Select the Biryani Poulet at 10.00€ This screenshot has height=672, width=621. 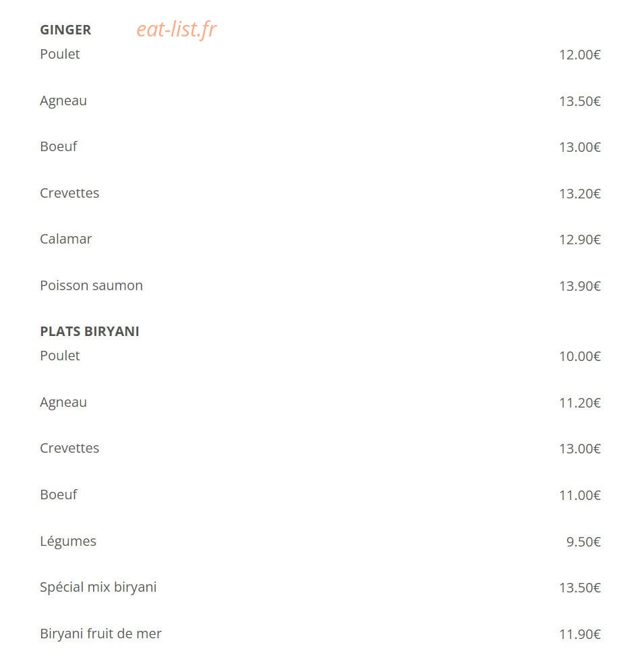(60, 356)
